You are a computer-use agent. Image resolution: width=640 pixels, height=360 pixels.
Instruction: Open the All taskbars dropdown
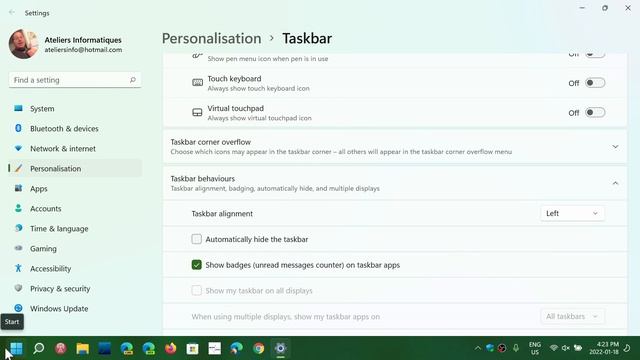point(572,316)
